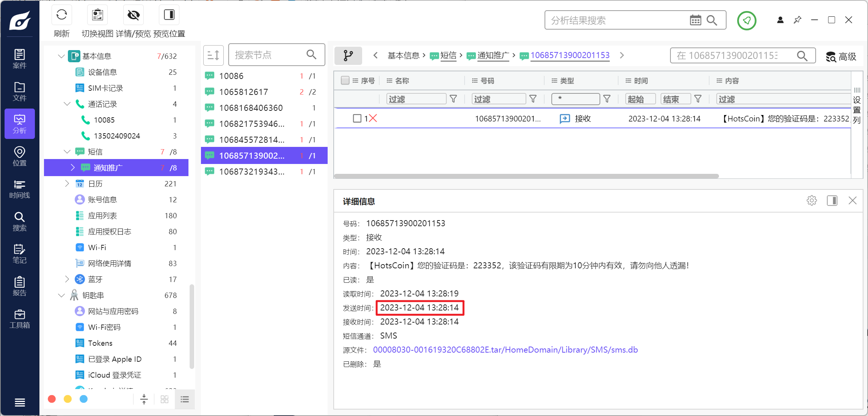The image size is (868, 416).
Task: Click the 通知推广 breadcrumb link
Action: (493, 55)
